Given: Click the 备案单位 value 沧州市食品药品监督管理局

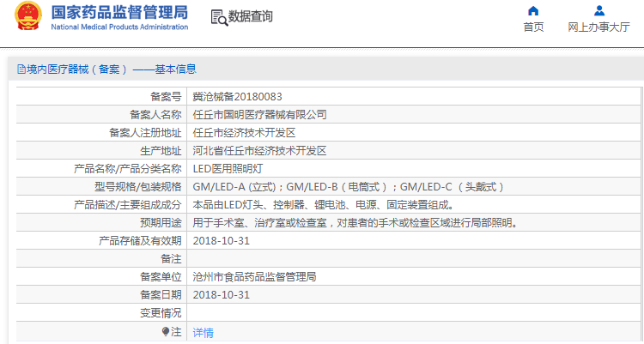Looking at the screenshot, I should point(254,277).
